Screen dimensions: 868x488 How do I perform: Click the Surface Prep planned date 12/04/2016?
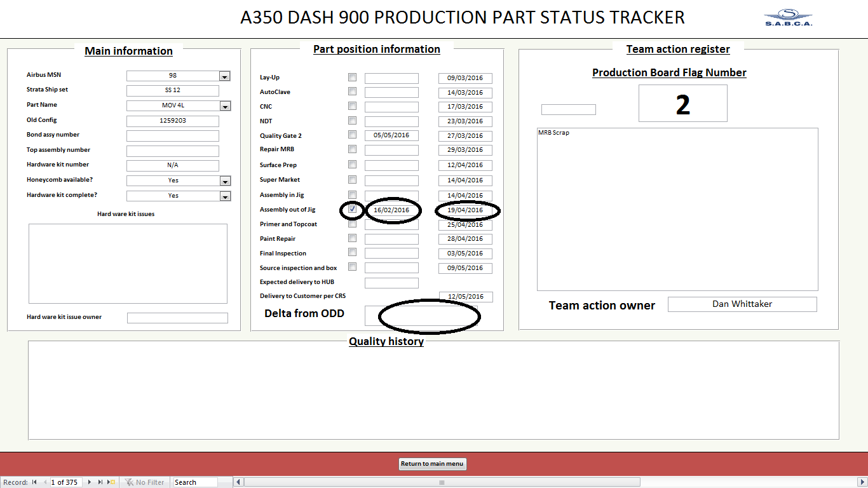point(465,166)
